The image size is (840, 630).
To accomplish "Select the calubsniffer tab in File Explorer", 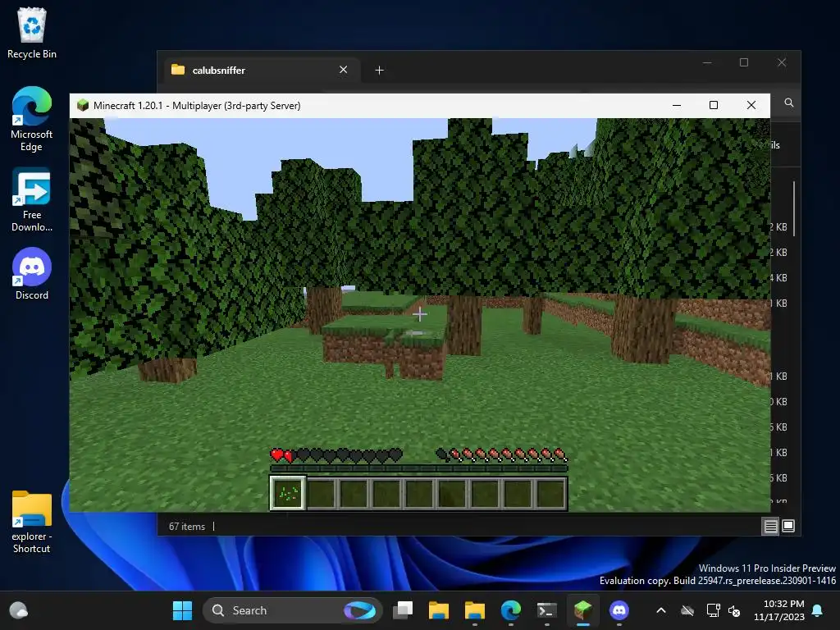I will tap(260, 71).
